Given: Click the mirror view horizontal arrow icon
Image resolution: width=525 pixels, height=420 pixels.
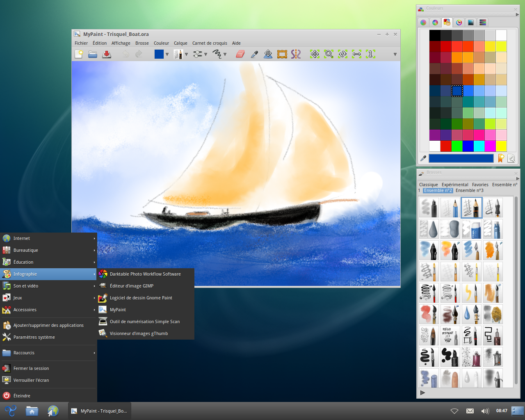Looking at the screenshot, I should [357, 54].
